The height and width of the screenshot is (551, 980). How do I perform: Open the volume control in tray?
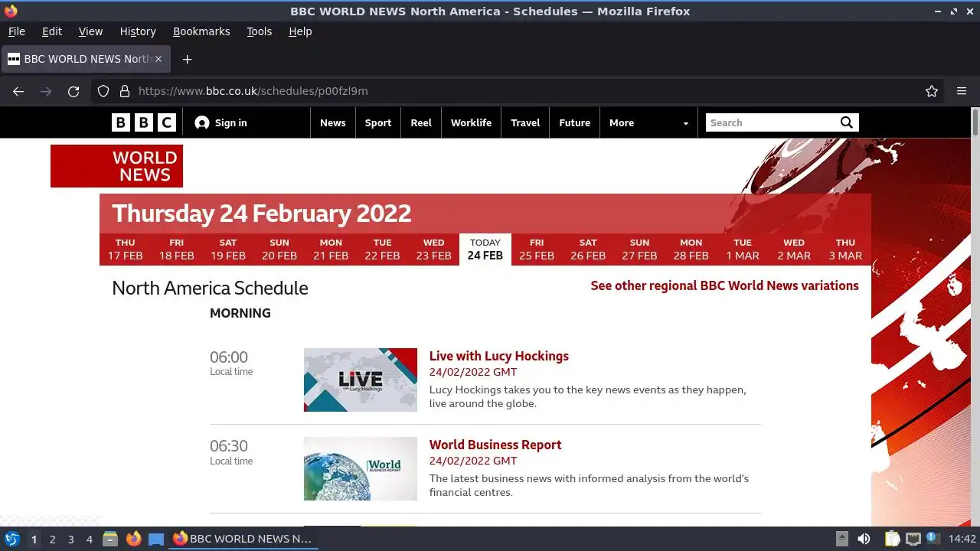(864, 539)
